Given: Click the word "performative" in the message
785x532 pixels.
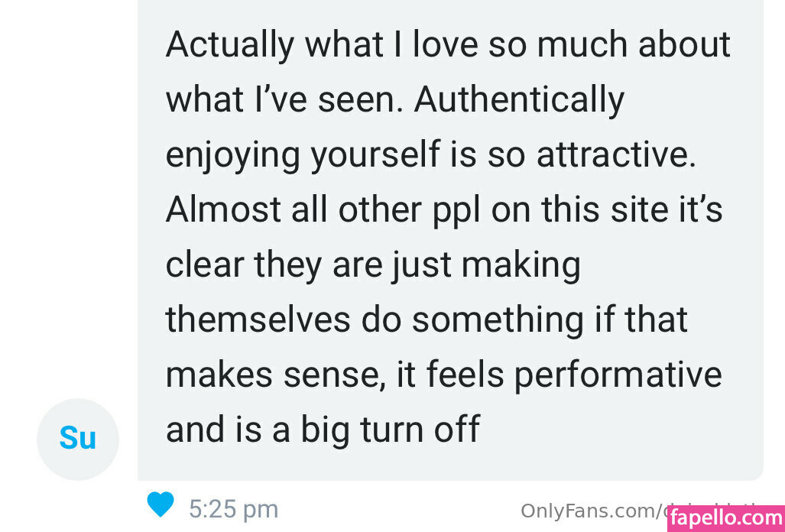Looking at the screenshot, I should pos(618,375).
